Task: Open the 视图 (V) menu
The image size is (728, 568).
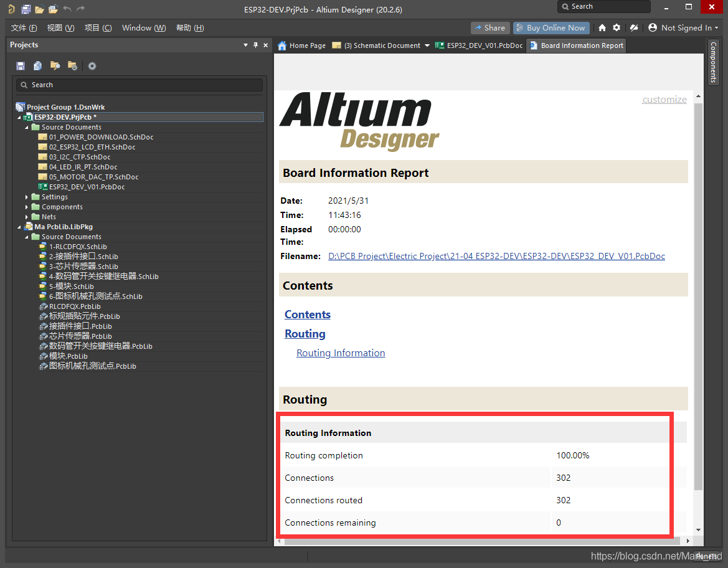Action: pyautogui.click(x=60, y=28)
